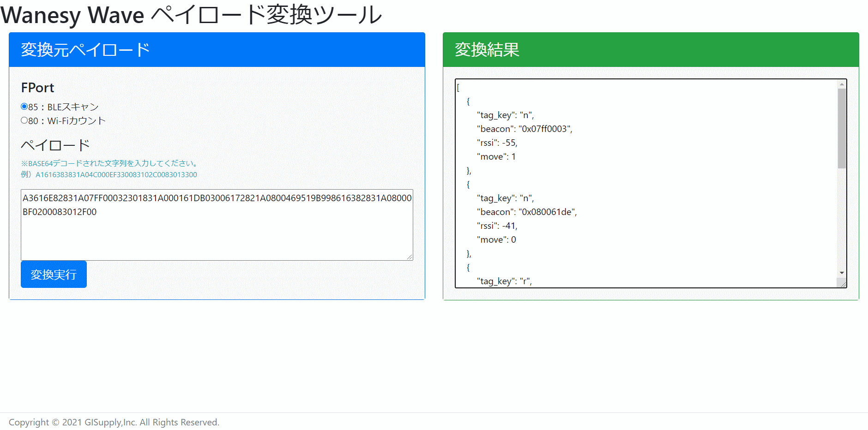The width and height of the screenshot is (868, 430).
Task: Click the ペイロード heading
Action: click(x=55, y=145)
